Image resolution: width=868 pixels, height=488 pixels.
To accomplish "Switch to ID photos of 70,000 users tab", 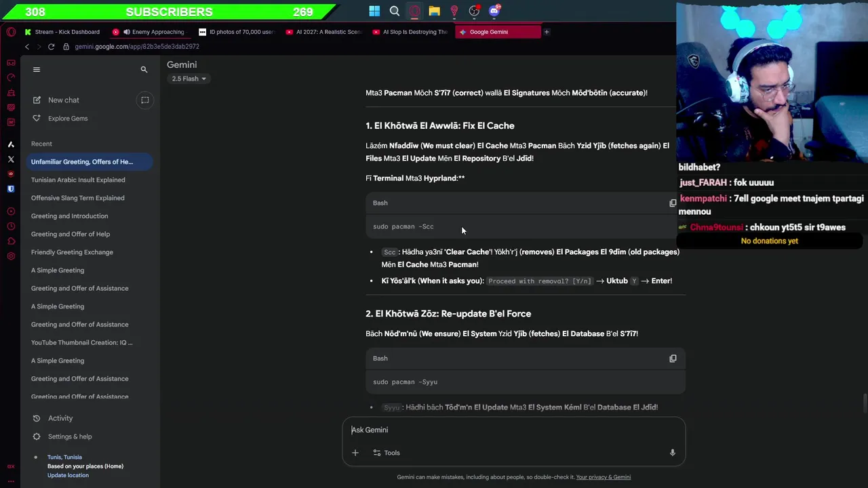I will point(237,32).
